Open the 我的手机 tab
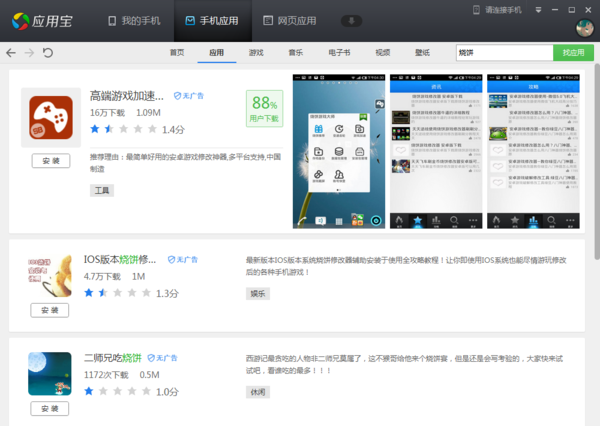This screenshot has height=426, width=600. click(134, 21)
